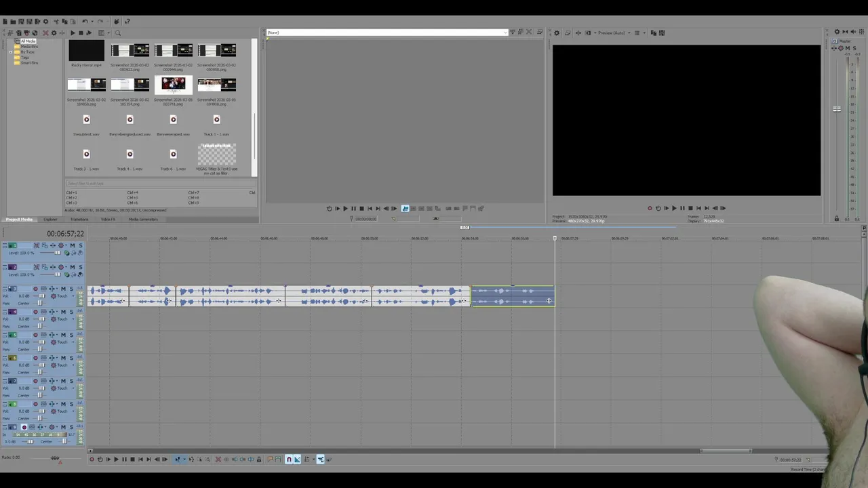Click the Open project folder icon
868x488 pixels.
point(13,22)
